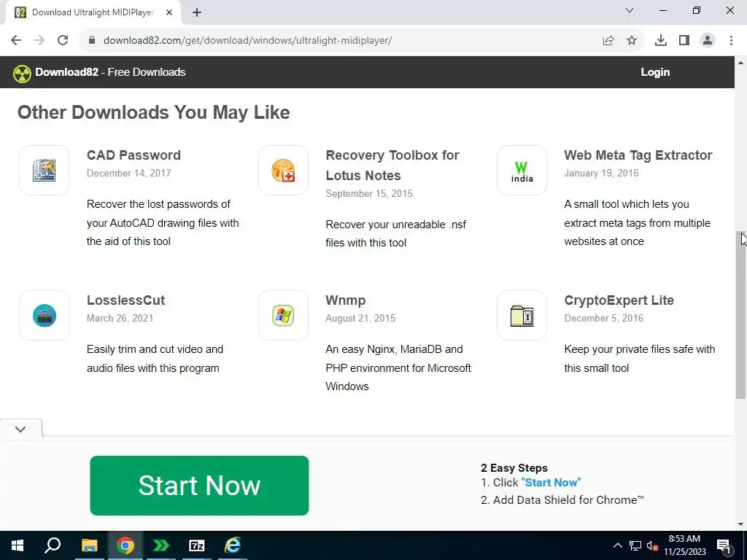Screen dimensions: 747x560
Task: Click "2. Add Data Shield for Chrome" text
Action: 562,500
